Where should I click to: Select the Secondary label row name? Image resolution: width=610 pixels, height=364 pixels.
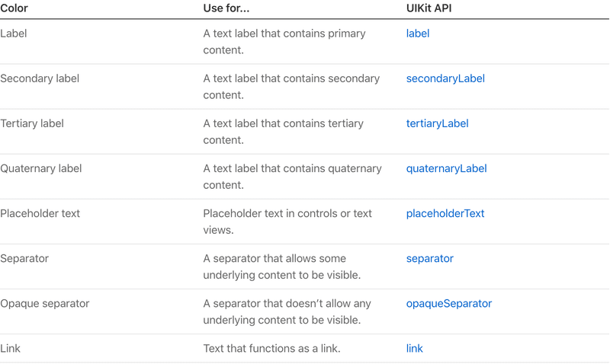point(40,78)
